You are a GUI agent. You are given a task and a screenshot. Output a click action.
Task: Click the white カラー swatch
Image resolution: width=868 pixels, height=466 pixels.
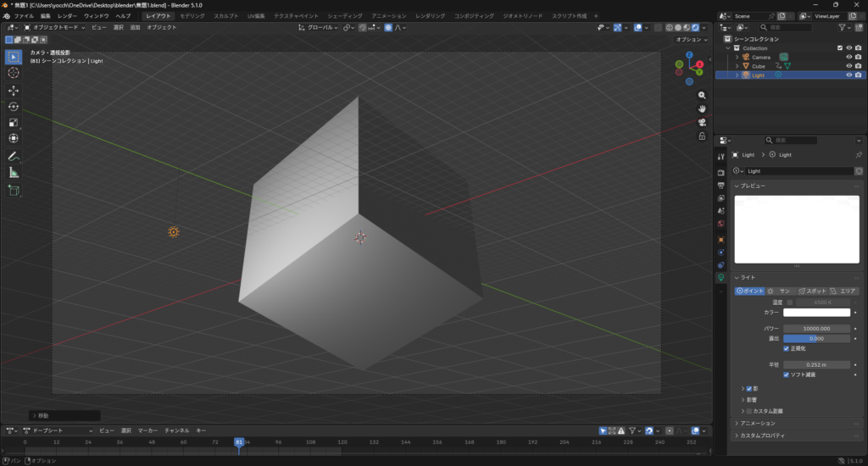pos(816,313)
